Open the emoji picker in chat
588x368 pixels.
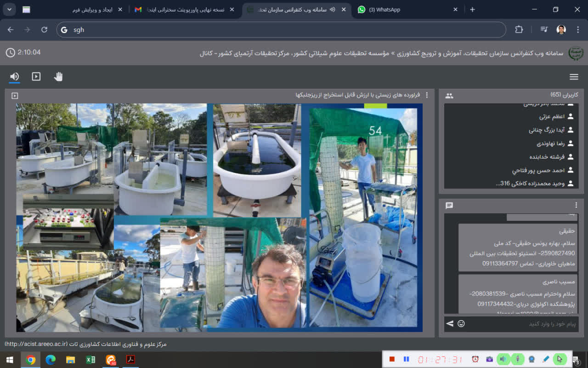[461, 323]
